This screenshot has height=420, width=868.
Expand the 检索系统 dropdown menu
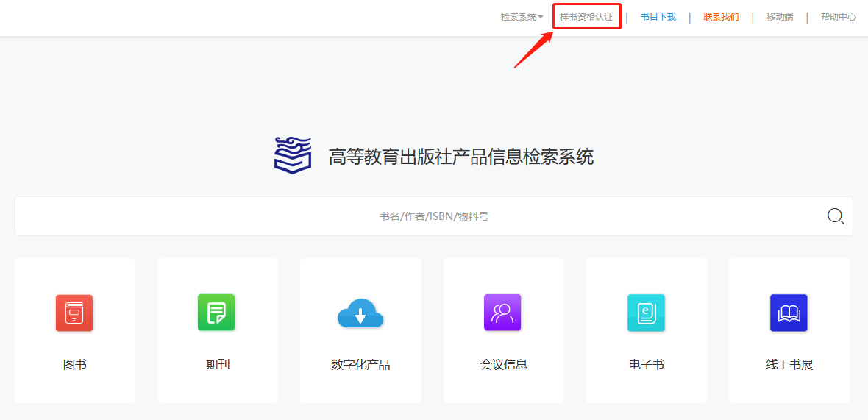pos(522,17)
